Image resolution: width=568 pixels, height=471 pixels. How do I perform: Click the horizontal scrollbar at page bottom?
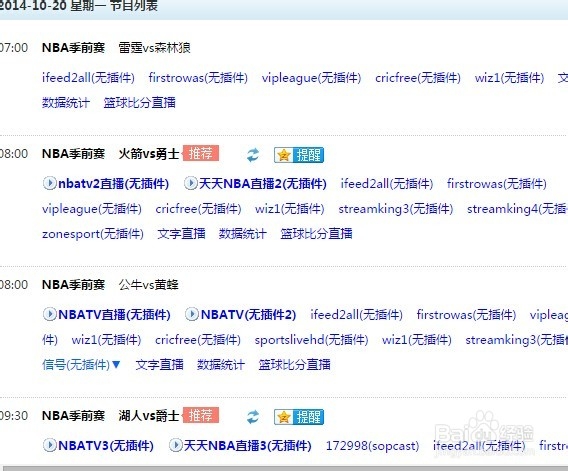(284, 468)
